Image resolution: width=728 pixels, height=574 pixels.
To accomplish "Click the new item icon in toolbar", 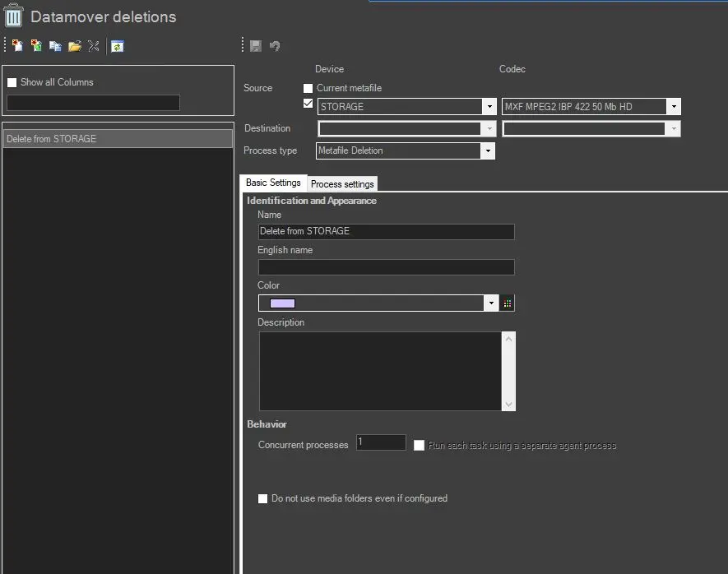I will tap(17, 46).
